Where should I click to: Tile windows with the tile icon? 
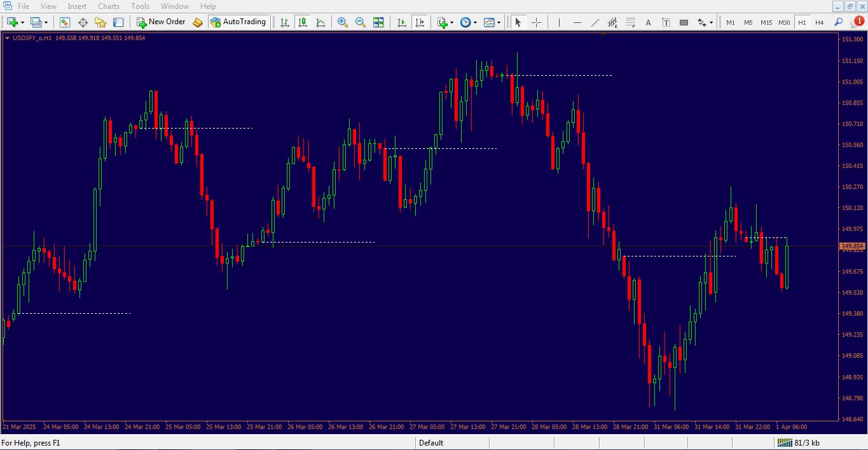[378, 22]
